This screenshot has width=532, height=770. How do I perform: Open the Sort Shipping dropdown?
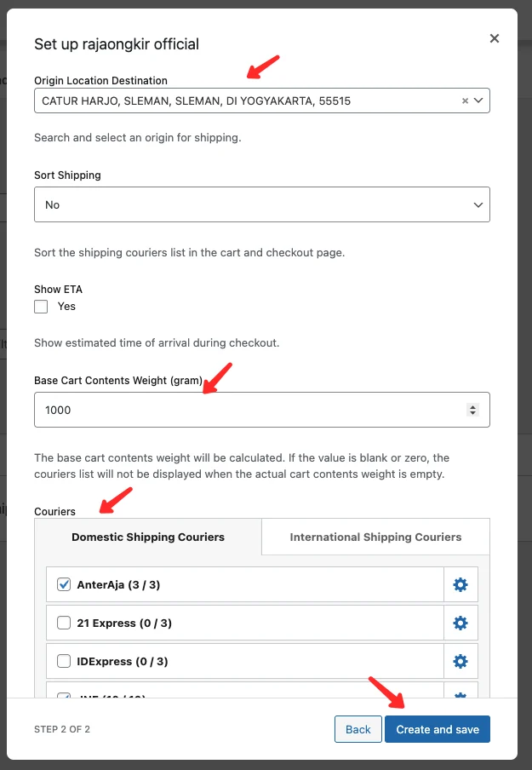[x=261, y=204]
